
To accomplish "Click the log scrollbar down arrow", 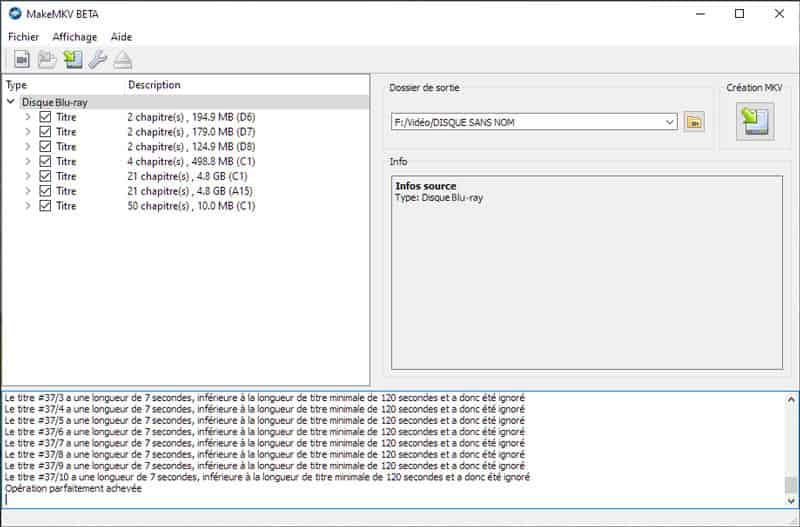I will (791, 501).
